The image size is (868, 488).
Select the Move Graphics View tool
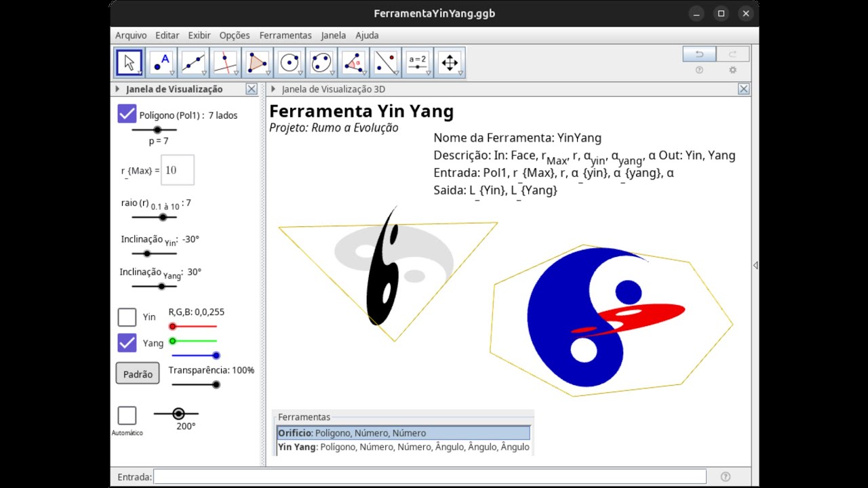click(x=450, y=63)
